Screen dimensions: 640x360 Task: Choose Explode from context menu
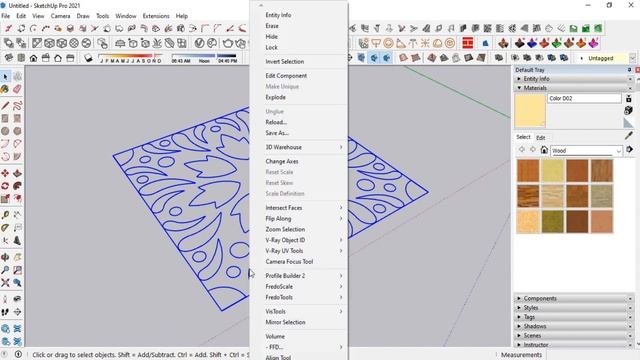(x=276, y=97)
